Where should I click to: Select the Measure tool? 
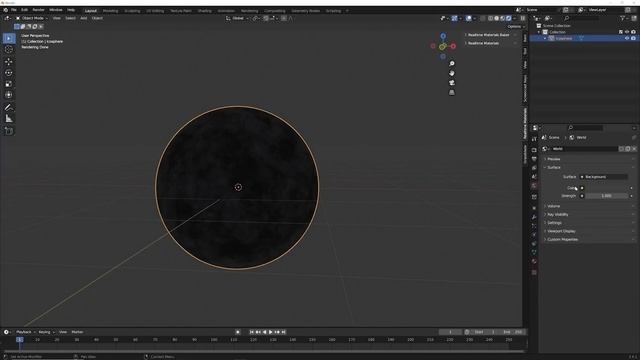(9, 119)
